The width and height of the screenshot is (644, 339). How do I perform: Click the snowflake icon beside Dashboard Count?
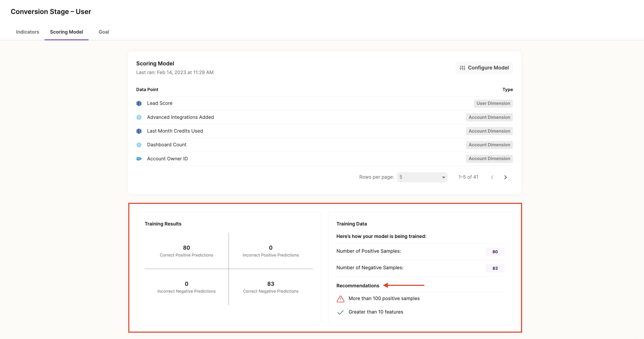tap(139, 145)
